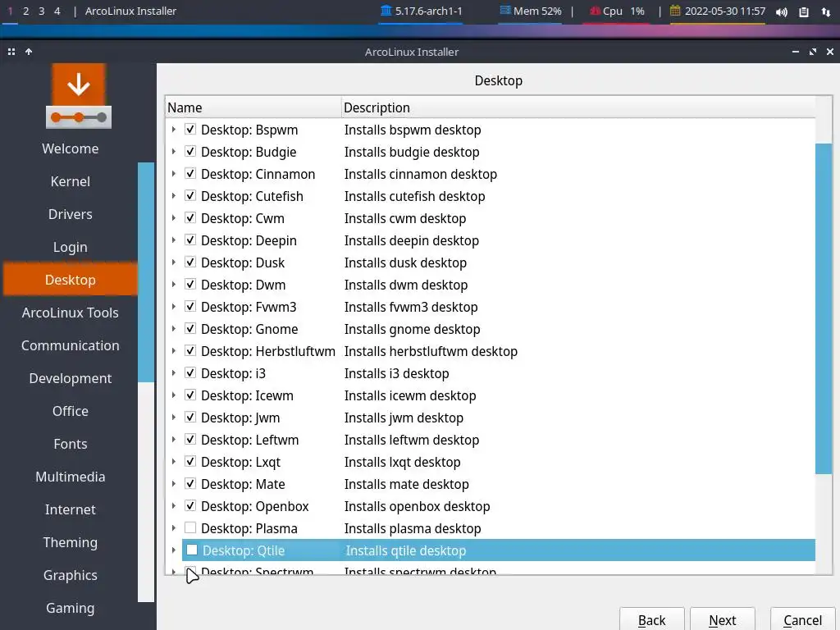The image size is (840, 630).
Task: Uncheck the Desktop: i3 checkbox
Action: (190, 373)
